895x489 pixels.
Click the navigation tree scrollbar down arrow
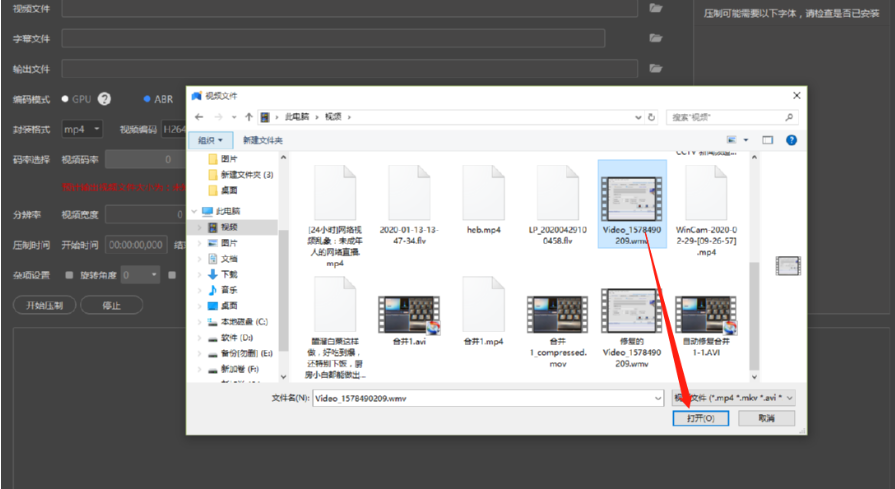point(283,377)
